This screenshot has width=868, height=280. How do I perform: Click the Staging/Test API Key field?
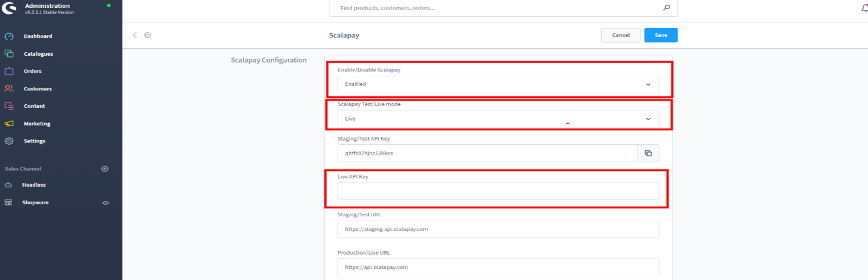pos(487,153)
